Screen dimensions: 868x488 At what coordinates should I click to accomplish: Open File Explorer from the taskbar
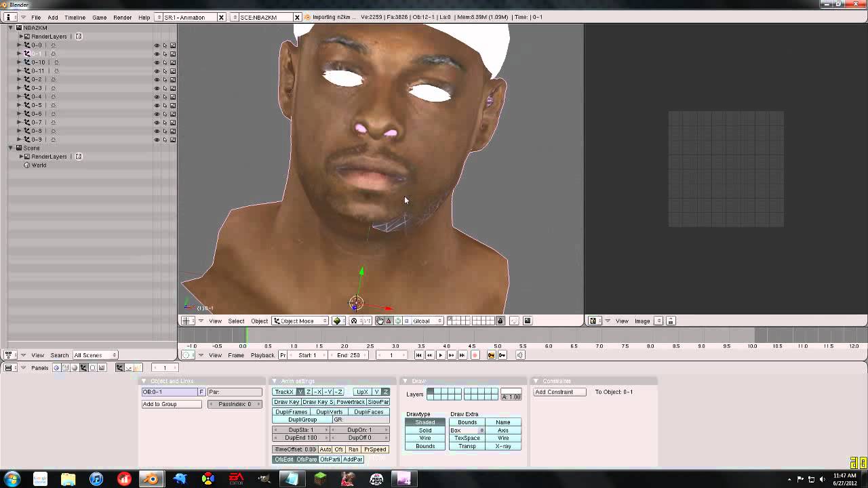[x=68, y=479]
